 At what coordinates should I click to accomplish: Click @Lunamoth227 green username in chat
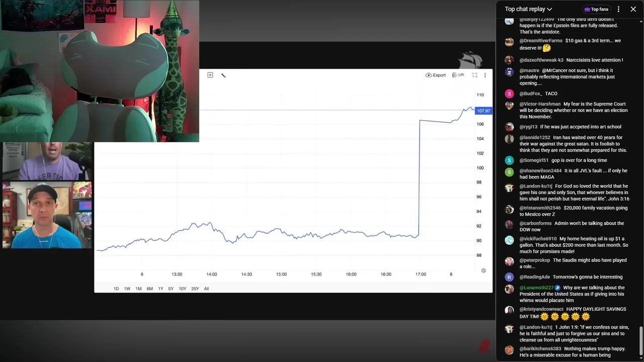(536, 288)
